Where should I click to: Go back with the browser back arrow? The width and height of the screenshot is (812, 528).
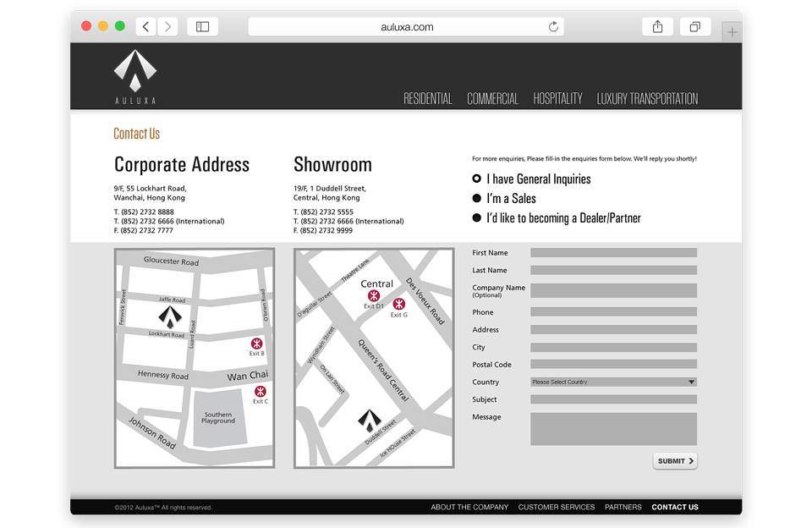[146, 26]
